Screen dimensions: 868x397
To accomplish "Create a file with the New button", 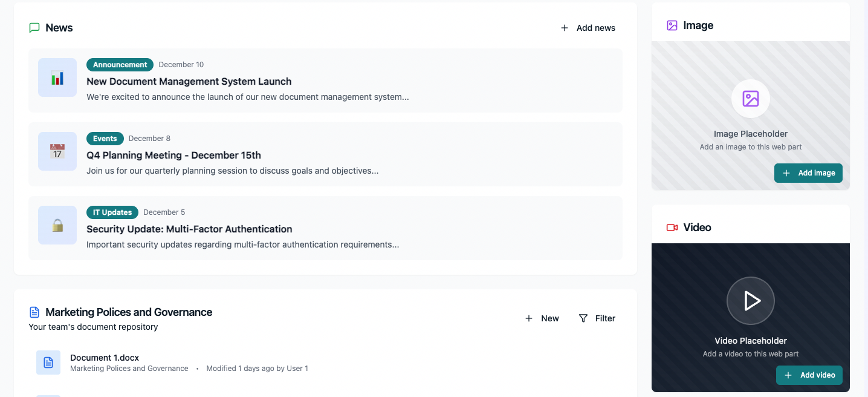I will click(542, 318).
